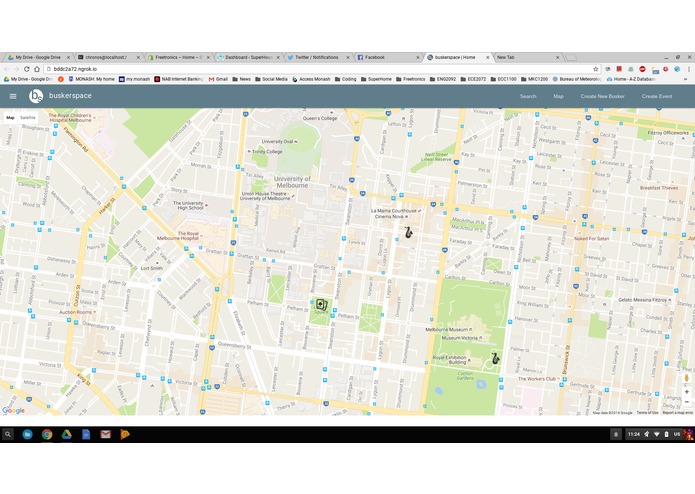
Task: Open the Coding bookmark folder
Action: pos(346,79)
